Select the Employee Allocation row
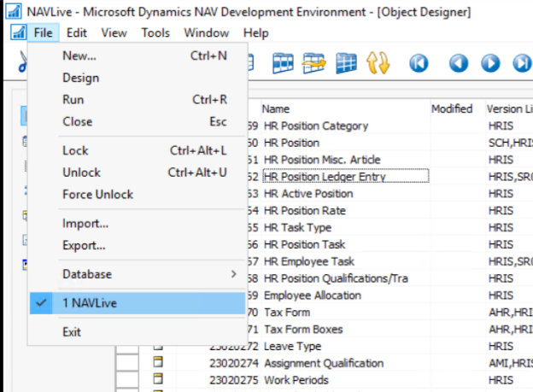 coord(346,295)
